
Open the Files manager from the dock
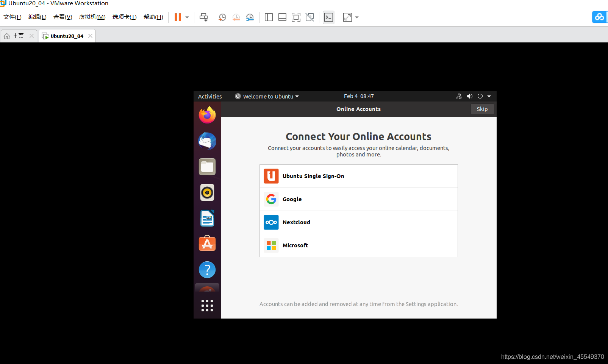[x=207, y=167]
